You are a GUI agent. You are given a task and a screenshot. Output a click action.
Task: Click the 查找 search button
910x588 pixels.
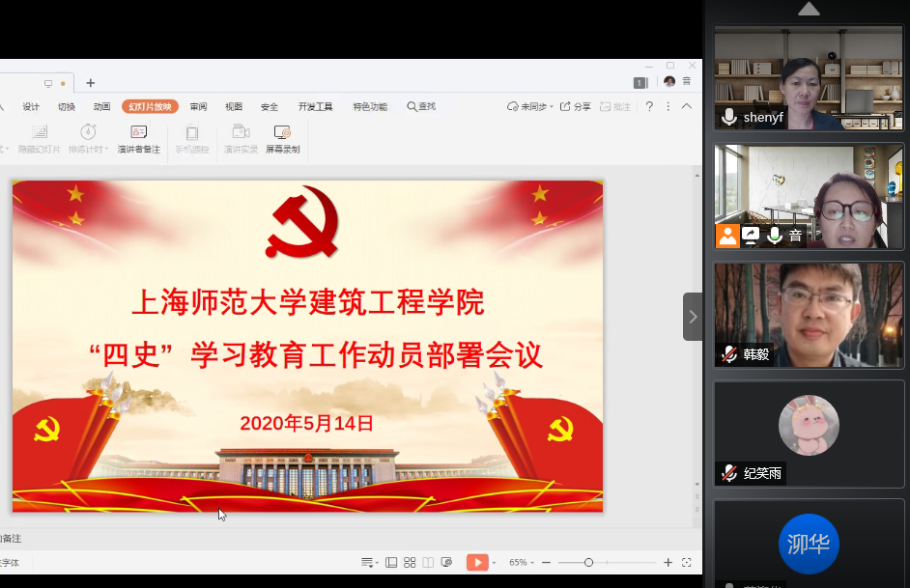tap(421, 106)
